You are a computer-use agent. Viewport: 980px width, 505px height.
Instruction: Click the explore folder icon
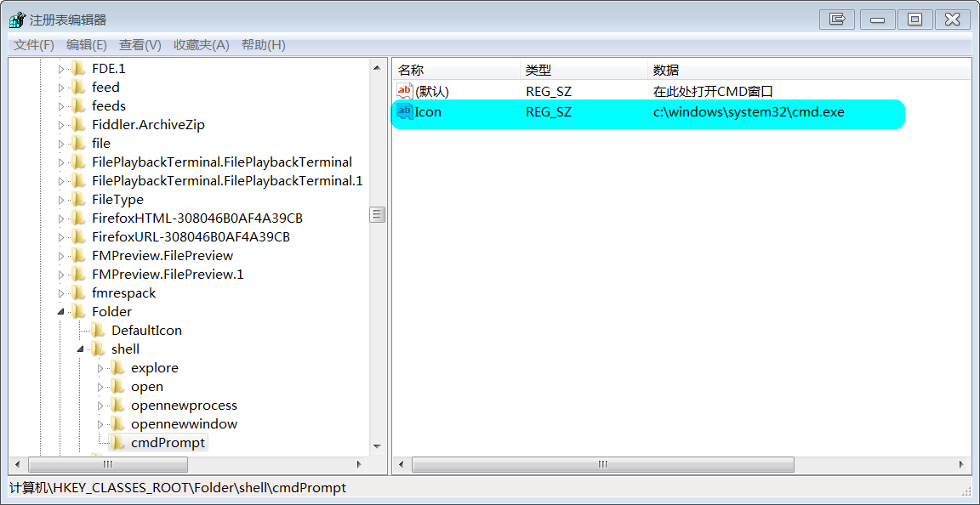pyautogui.click(x=117, y=367)
